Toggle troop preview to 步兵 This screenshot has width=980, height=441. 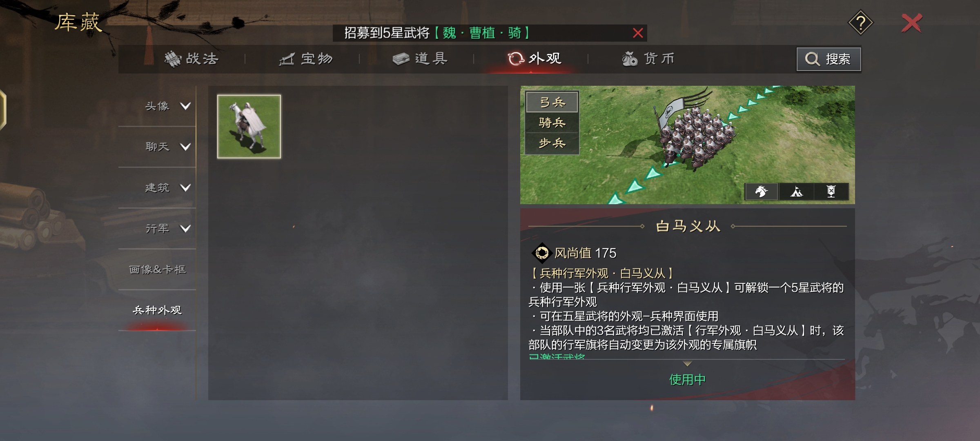552,143
